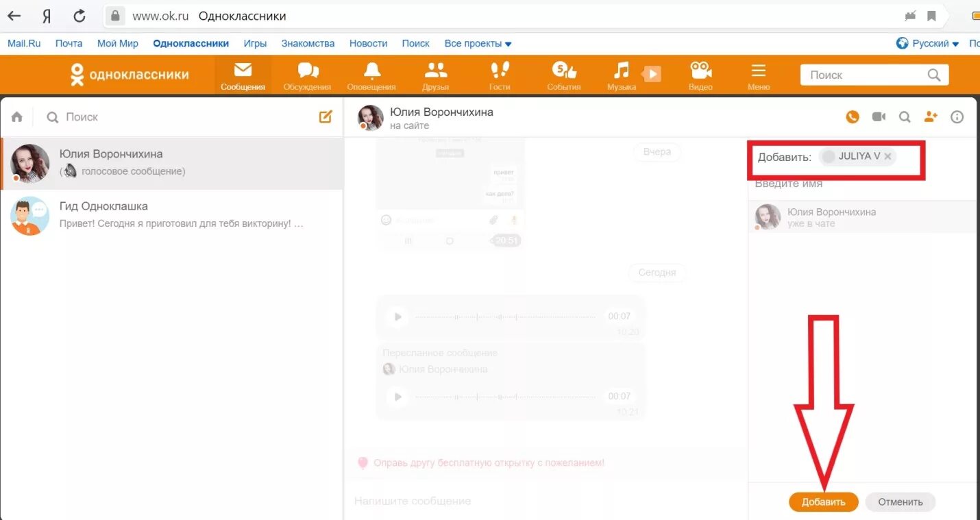This screenshot has width=980, height=520.
Task: Click the home icon in messages panel
Action: (17, 117)
